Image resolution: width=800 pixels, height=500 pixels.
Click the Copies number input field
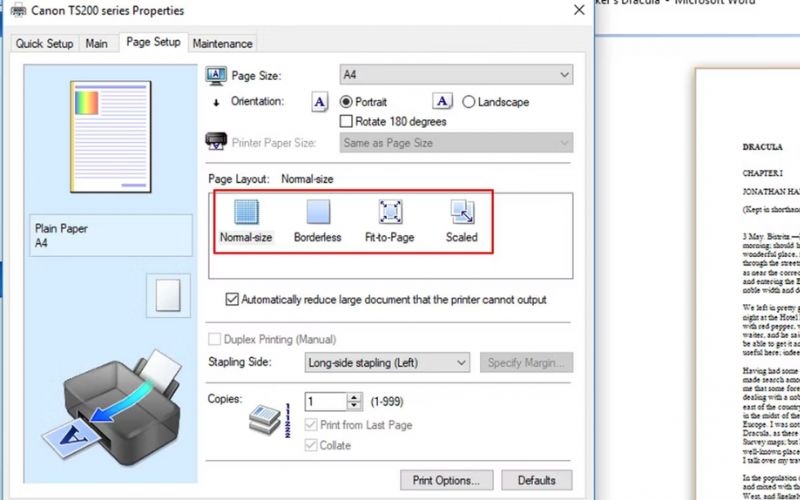326,402
